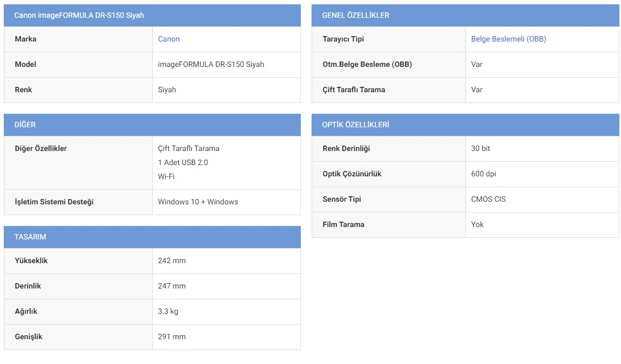Select the Derinlik label
The height and width of the screenshot is (364, 621).
(x=28, y=286)
